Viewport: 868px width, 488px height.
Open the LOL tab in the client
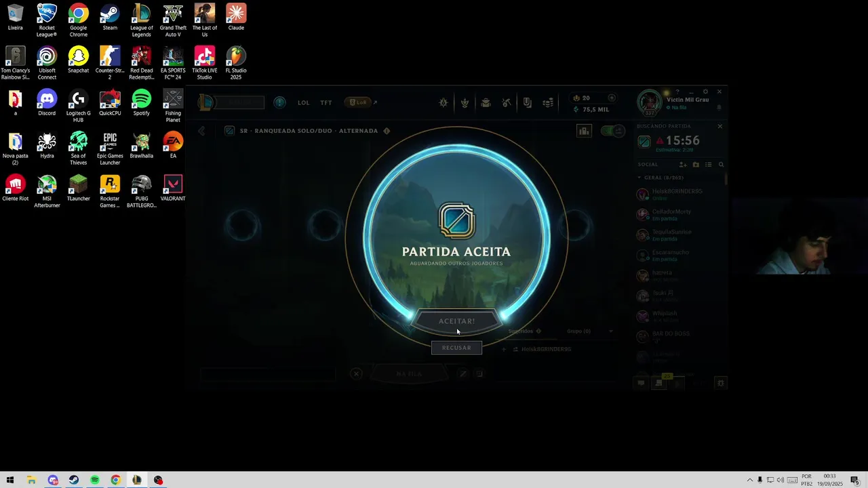[x=304, y=103]
